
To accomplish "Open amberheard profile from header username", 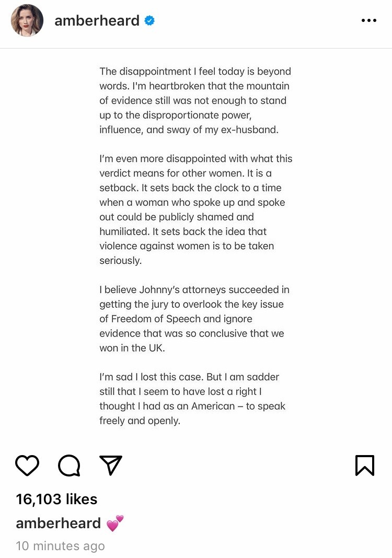I will (97, 21).
